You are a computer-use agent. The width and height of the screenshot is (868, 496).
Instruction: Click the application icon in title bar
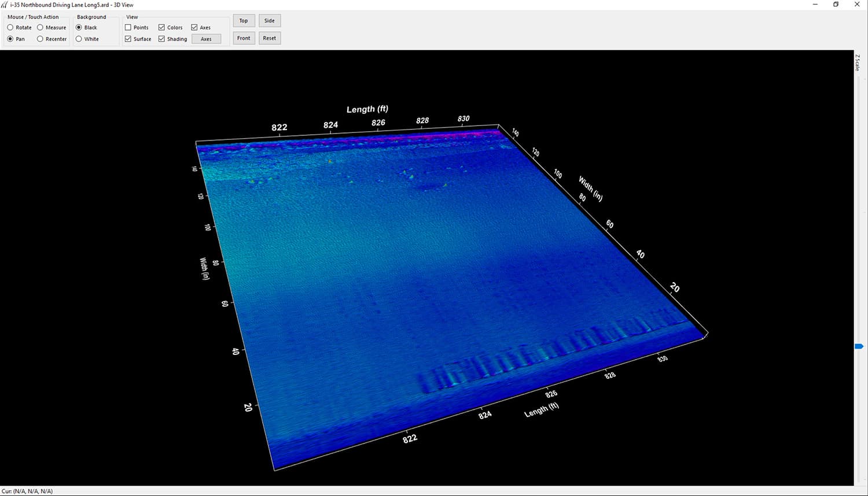coord(5,5)
